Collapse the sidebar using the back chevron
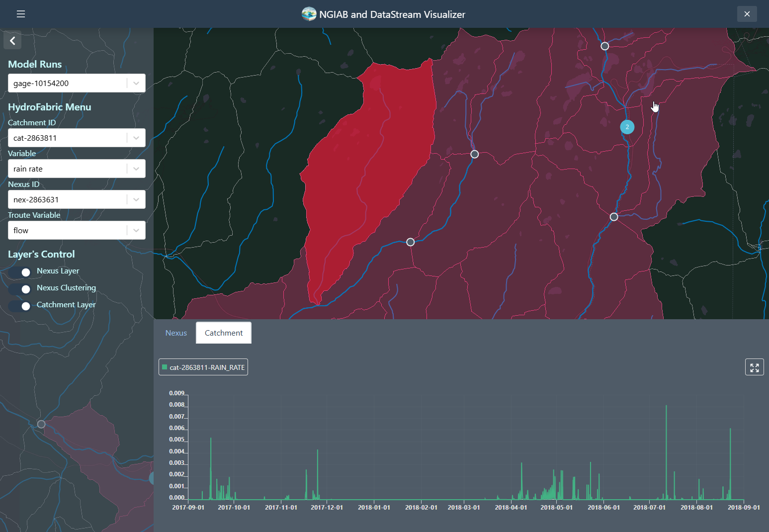Screen dimensions: 769x532 tap(12, 40)
